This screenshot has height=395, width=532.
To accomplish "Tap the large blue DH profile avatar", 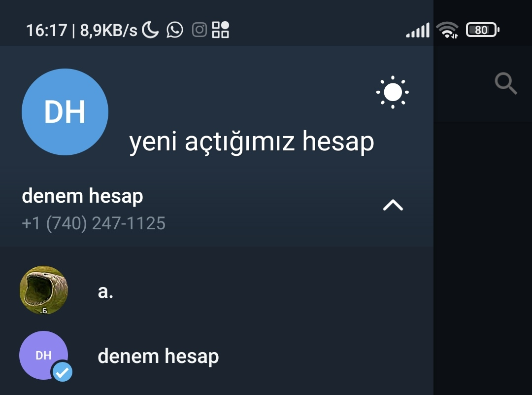I will tap(65, 112).
